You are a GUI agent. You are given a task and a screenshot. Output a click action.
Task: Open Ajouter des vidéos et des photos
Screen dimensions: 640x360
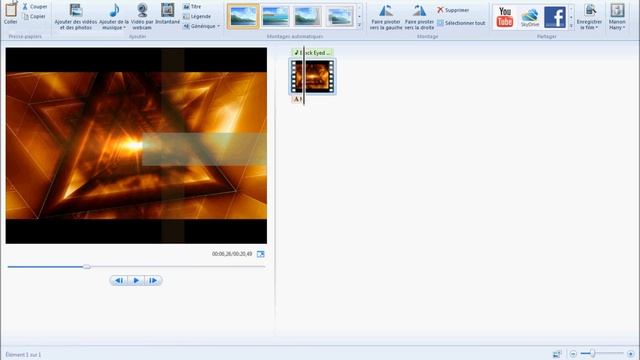coord(76,16)
